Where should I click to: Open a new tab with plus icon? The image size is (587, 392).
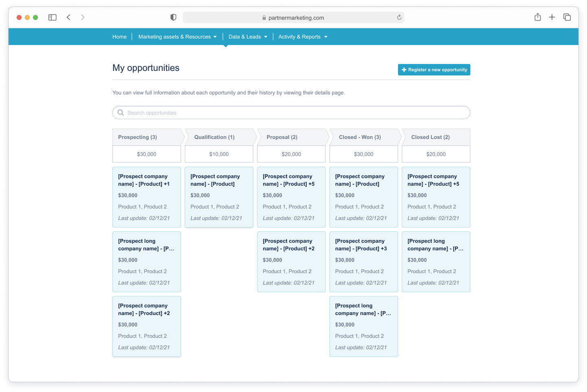(552, 17)
